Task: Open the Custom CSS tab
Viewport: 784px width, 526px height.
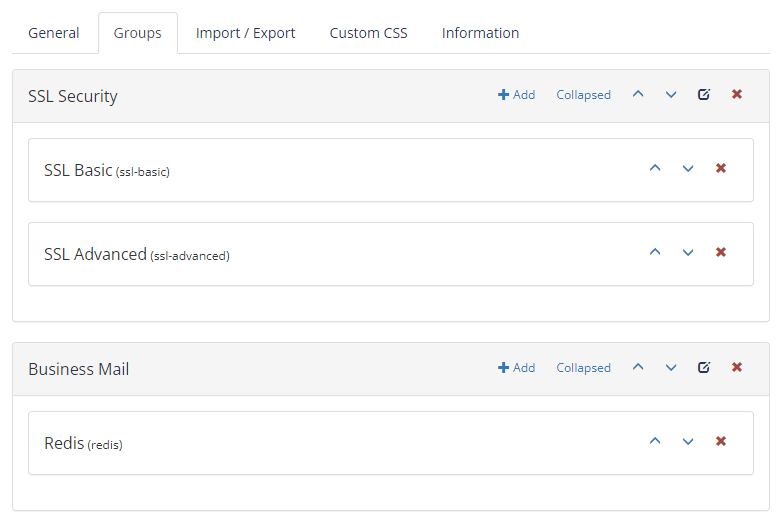Action: pyautogui.click(x=368, y=33)
